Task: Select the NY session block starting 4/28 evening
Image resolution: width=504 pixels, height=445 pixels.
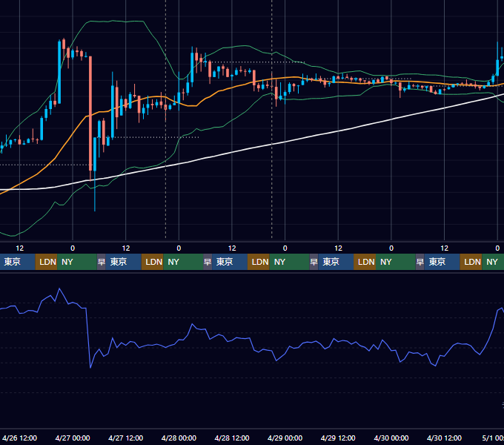Action: pos(290,262)
